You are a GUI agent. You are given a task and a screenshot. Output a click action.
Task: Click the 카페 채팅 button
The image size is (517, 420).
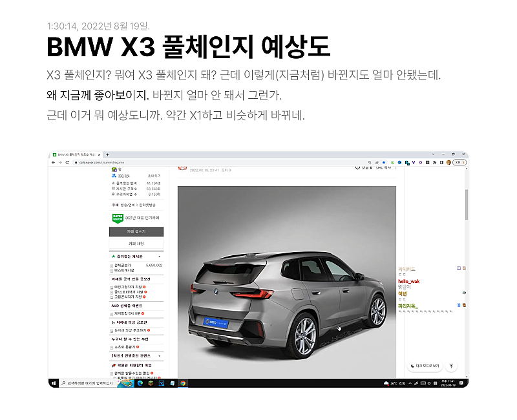click(136, 244)
